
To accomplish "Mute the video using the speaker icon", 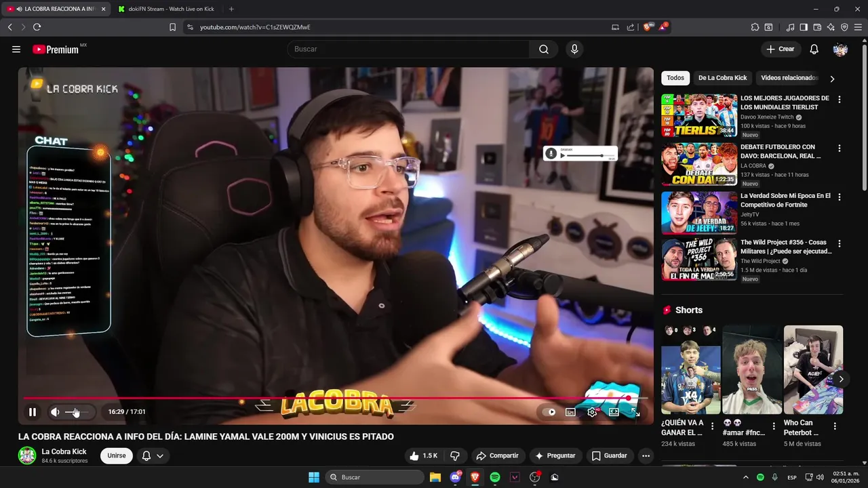I will (x=55, y=412).
